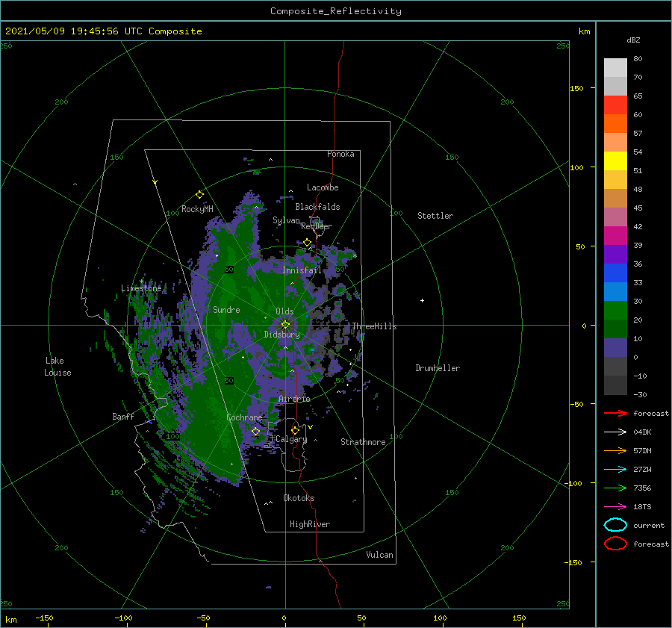Click the HighRiver city label

[x=310, y=524]
